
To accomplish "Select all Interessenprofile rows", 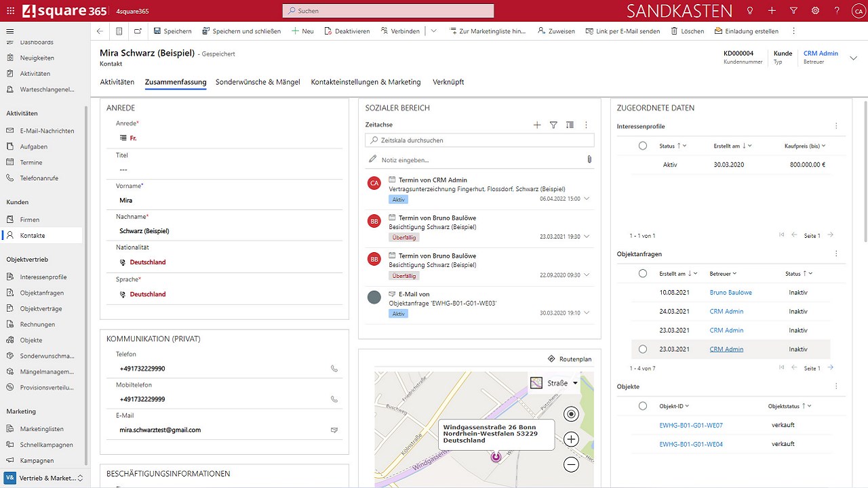I will 643,146.
